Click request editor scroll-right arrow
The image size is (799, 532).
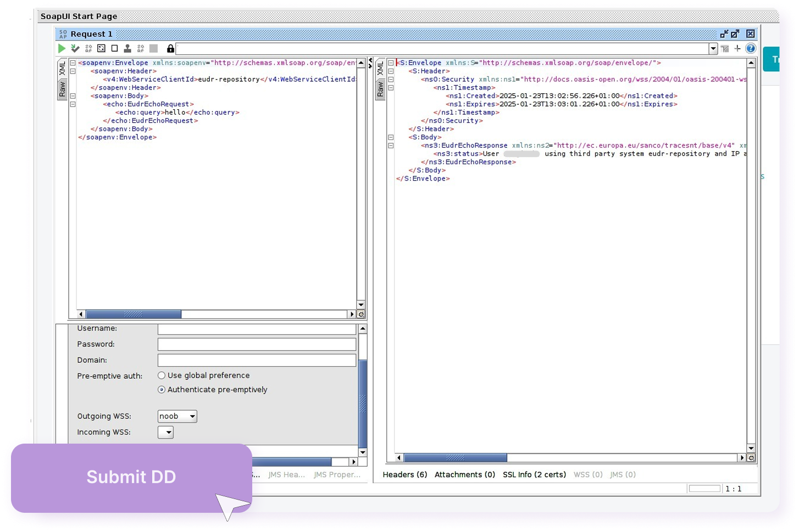352,314
